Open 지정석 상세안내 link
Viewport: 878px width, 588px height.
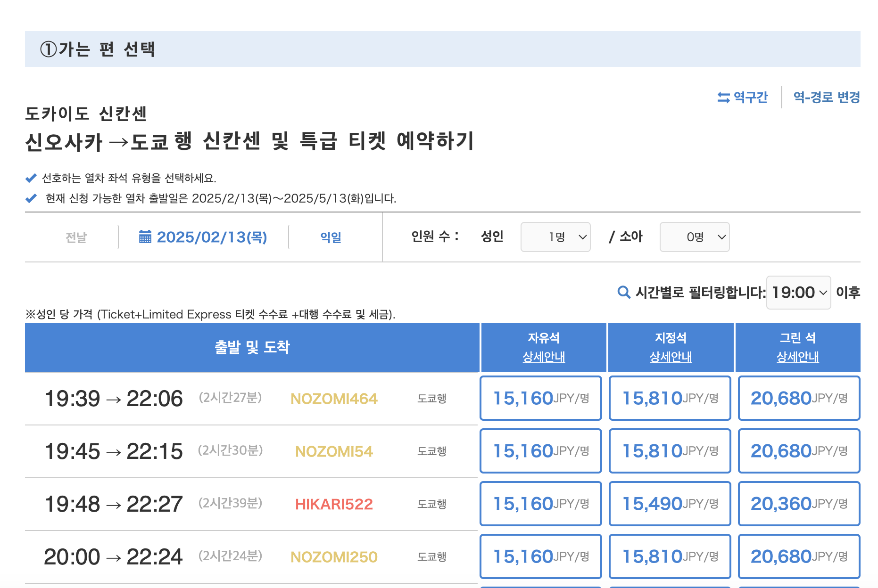671,357
